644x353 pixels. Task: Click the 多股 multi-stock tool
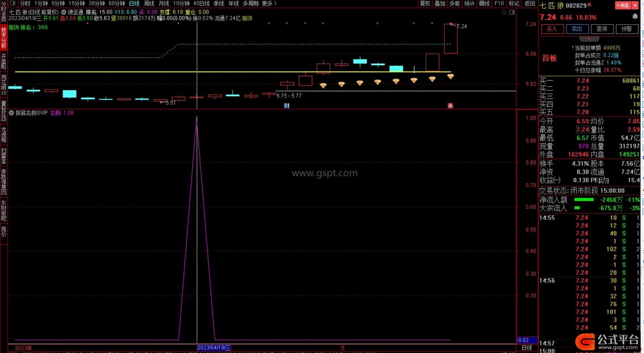454,3
